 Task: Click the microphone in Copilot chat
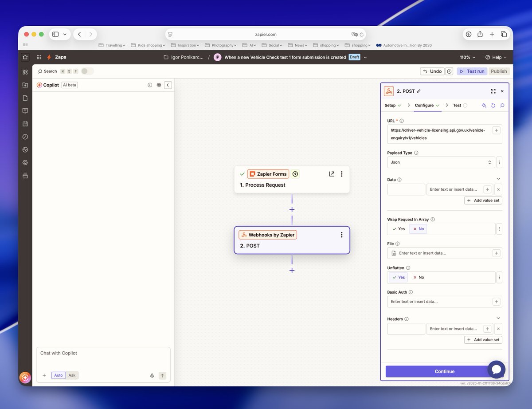[x=152, y=375]
